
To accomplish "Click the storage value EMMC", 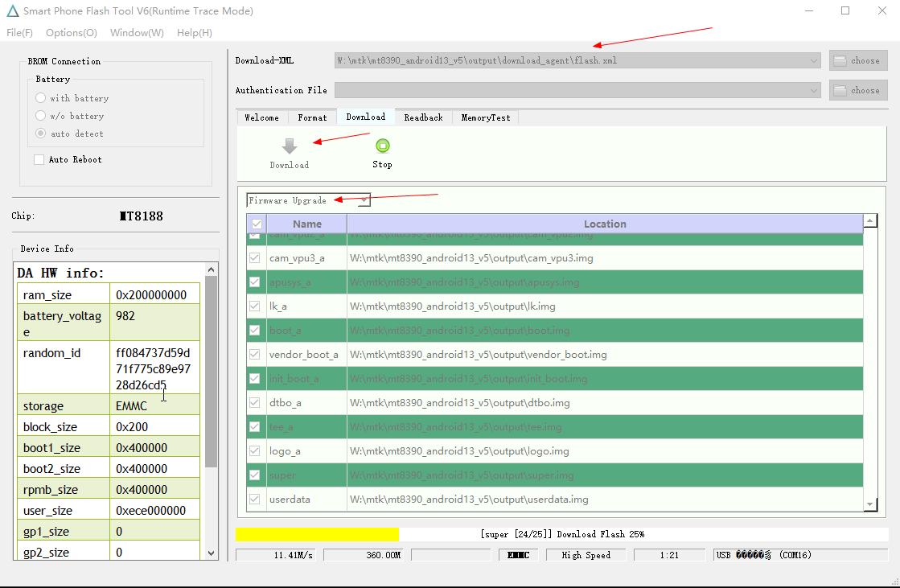I will pyautogui.click(x=131, y=406).
